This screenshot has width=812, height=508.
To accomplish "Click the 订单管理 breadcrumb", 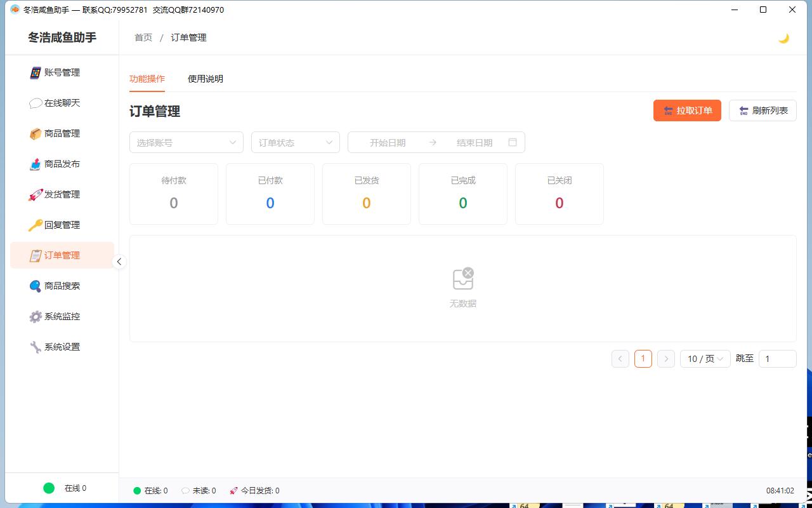I will [x=188, y=37].
